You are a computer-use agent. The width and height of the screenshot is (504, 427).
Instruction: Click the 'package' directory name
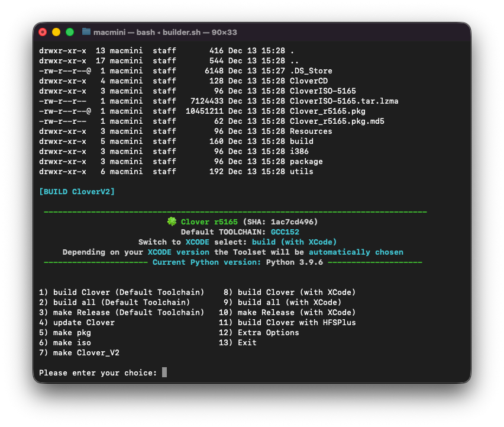pyautogui.click(x=306, y=162)
